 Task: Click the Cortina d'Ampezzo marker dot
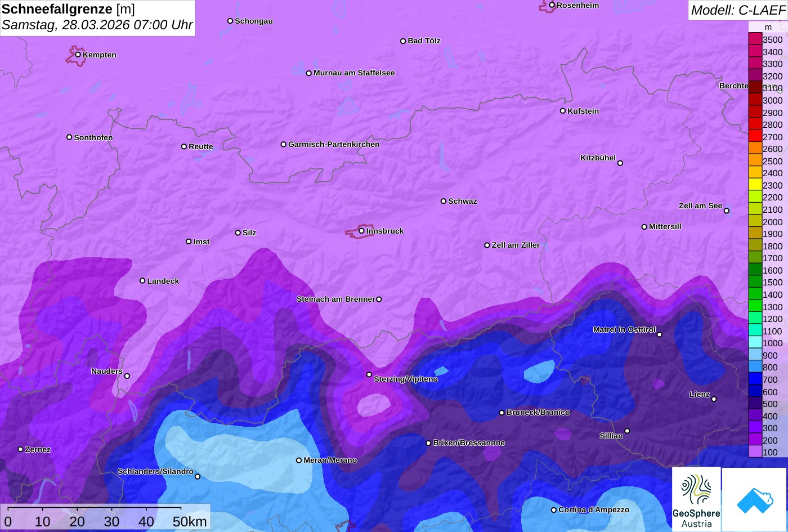553,509
